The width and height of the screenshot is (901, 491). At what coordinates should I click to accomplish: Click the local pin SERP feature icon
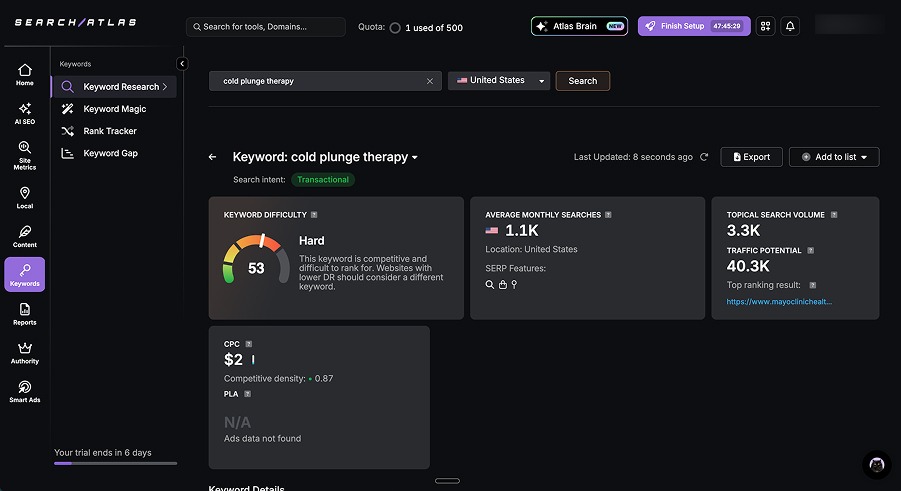pos(514,285)
